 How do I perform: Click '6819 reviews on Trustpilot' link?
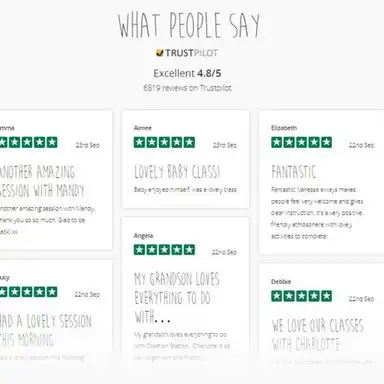pos(187,88)
